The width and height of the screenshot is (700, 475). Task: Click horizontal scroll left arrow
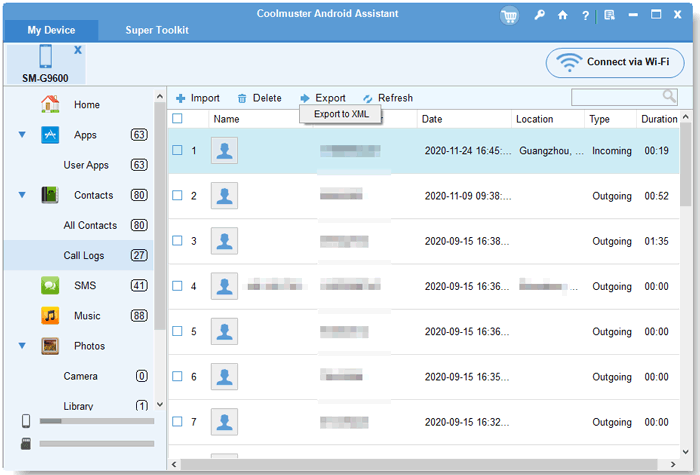[174, 464]
